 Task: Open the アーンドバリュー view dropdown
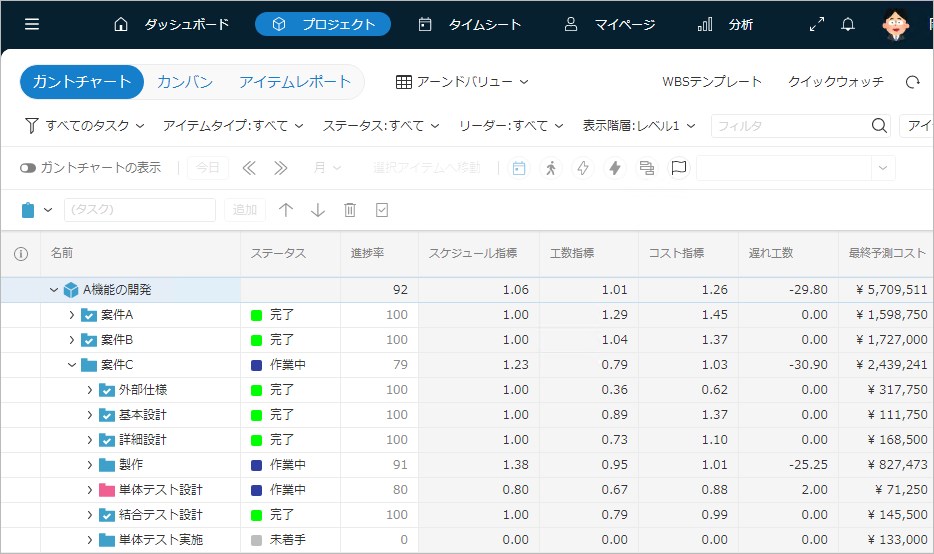pos(462,82)
